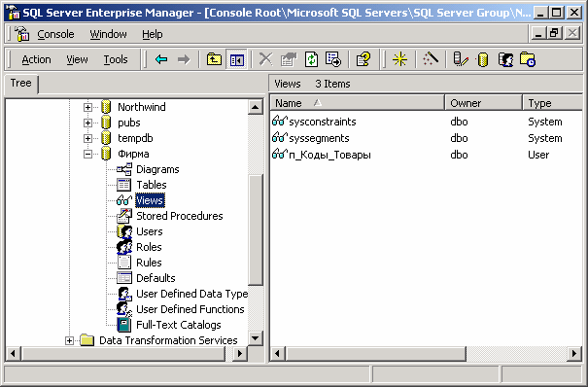
Task: Expand the tempdb database node
Action: [x=87, y=138]
